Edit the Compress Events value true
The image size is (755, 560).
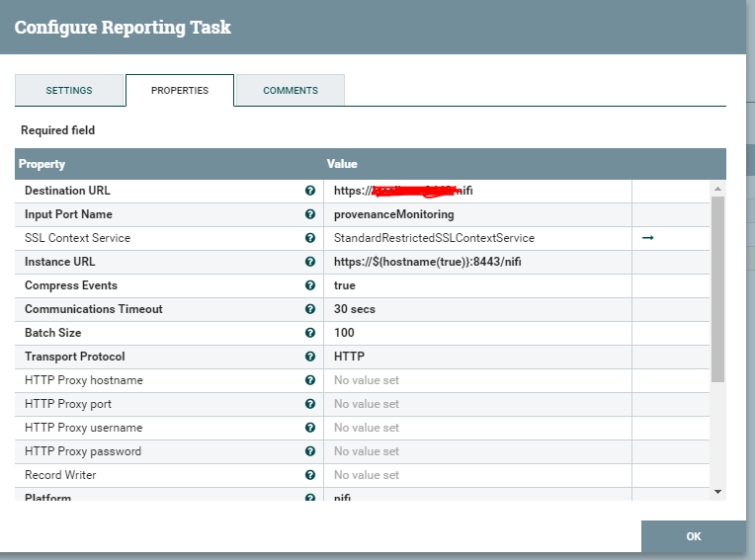pyautogui.click(x=476, y=285)
